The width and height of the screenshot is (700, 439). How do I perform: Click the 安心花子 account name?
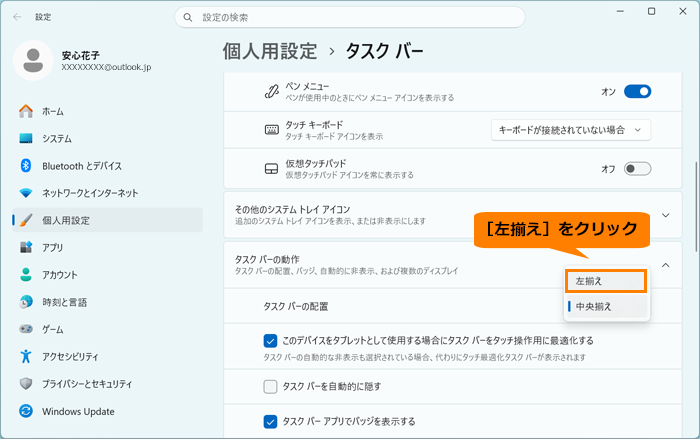point(81,55)
